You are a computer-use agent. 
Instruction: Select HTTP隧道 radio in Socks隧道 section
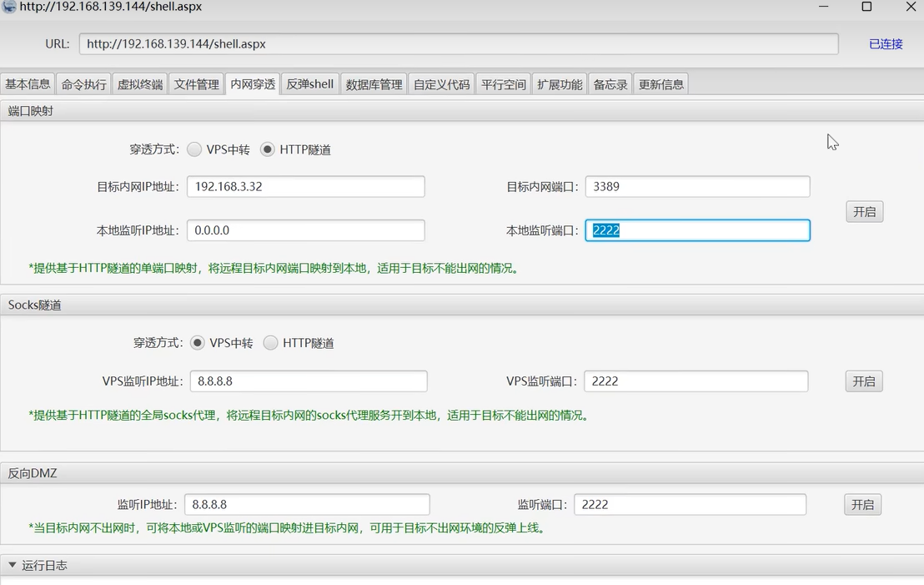(270, 343)
